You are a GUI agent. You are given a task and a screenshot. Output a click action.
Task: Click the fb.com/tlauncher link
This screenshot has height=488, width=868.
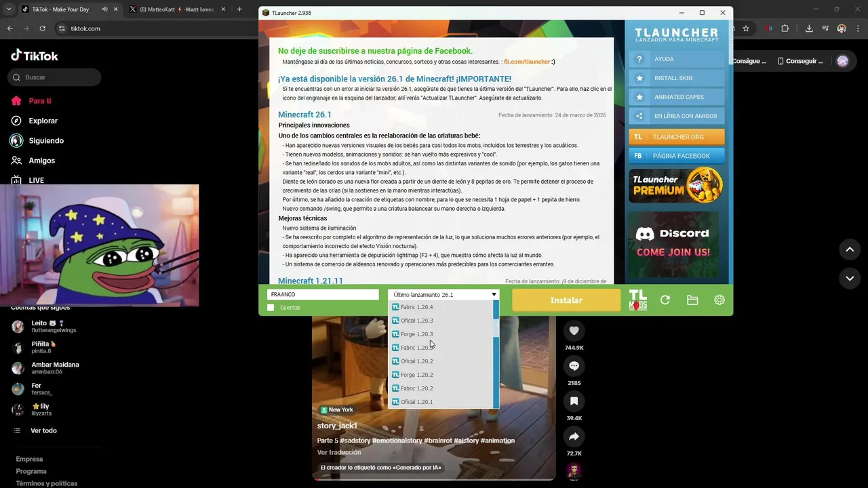click(x=527, y=62)
